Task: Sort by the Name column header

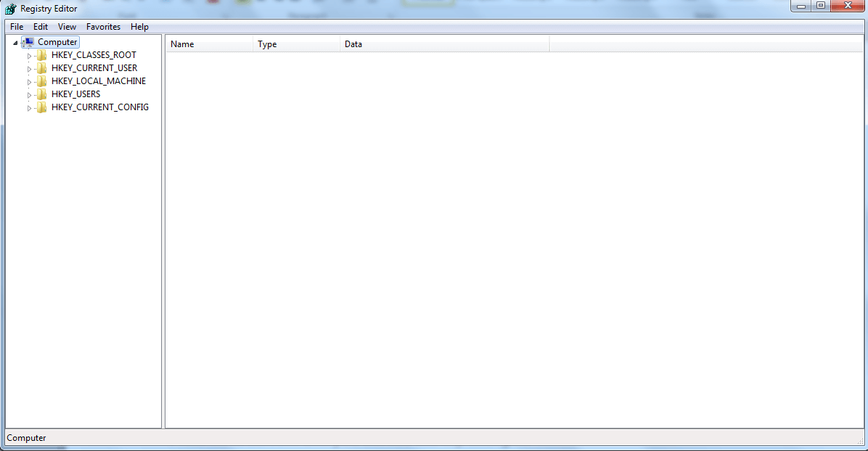Action: [x=209, y=44]
